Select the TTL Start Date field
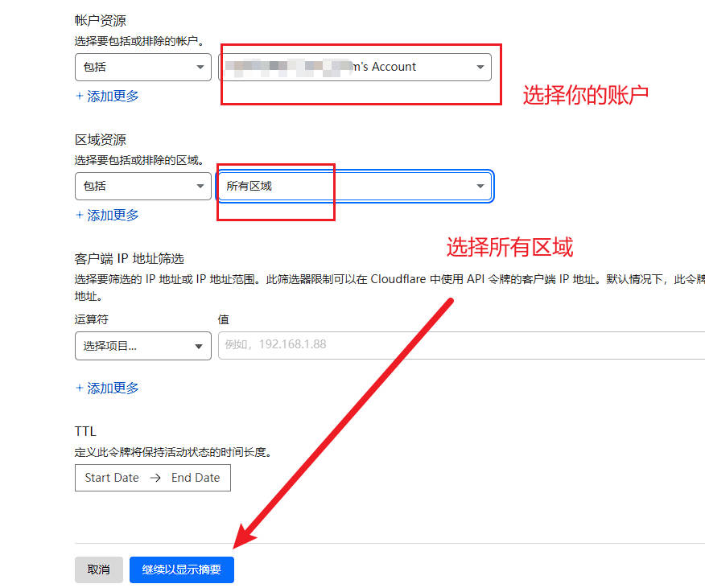 (x=112, y=478)
